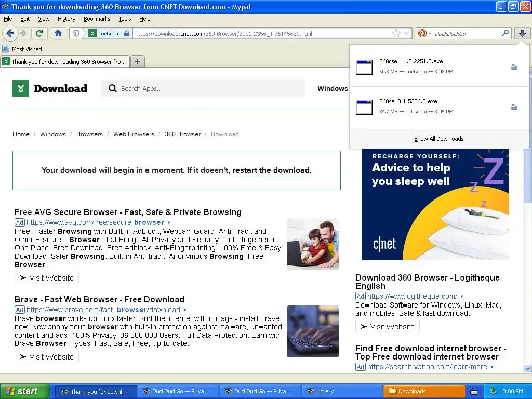Open the Edit menu
Viewport: 532px width, 399px height.
[25, 19]
